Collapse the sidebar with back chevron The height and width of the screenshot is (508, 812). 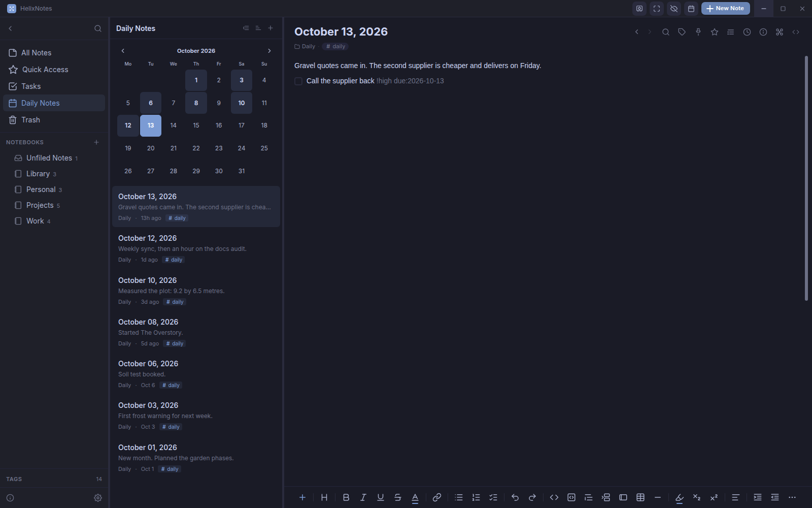tap(10, 28)
